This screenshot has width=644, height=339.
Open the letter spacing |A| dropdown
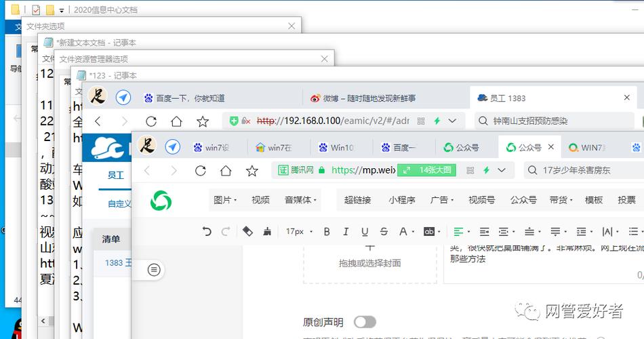click(610, 232)
